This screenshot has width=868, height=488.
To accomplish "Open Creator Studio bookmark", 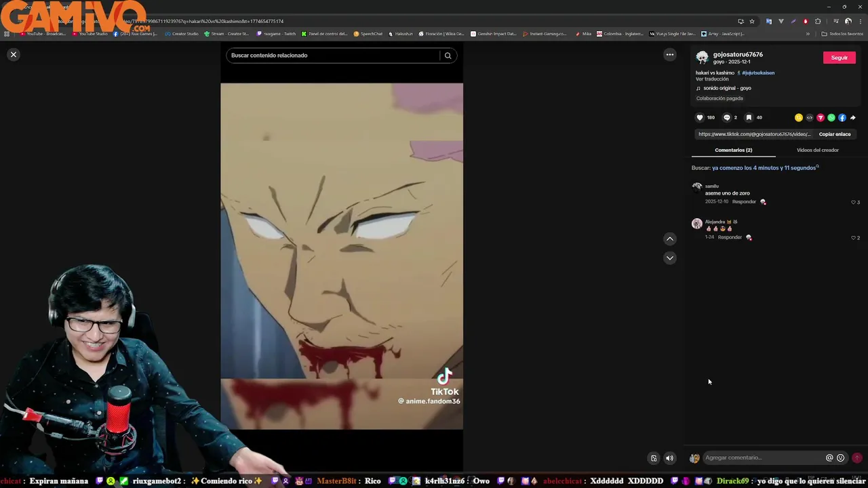I will point(182,33).
